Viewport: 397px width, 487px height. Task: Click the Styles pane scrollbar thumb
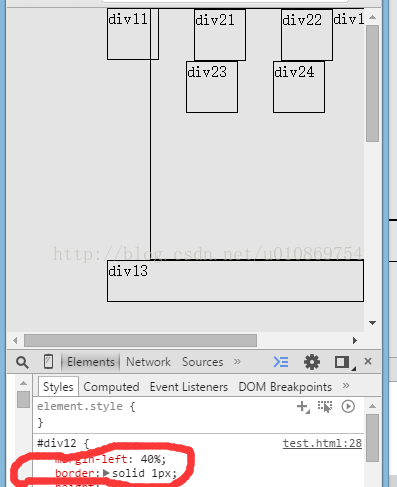[x=372, y=438]
